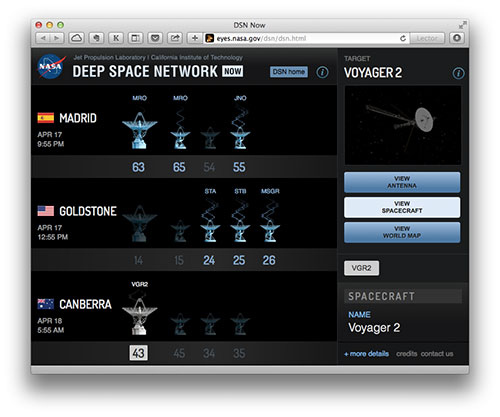Open the downloads toolbar icon
This screenshot has width=500, height=417.
click(457, 38)
